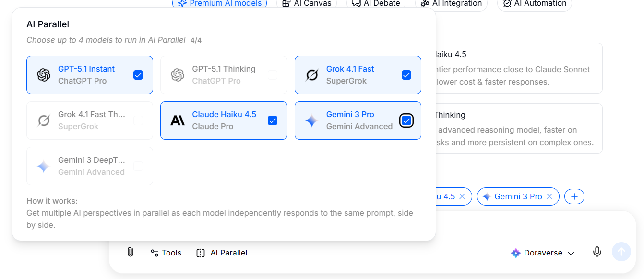Uncheck the Claude Haiku 4.5 checkbox

(273, 121)
